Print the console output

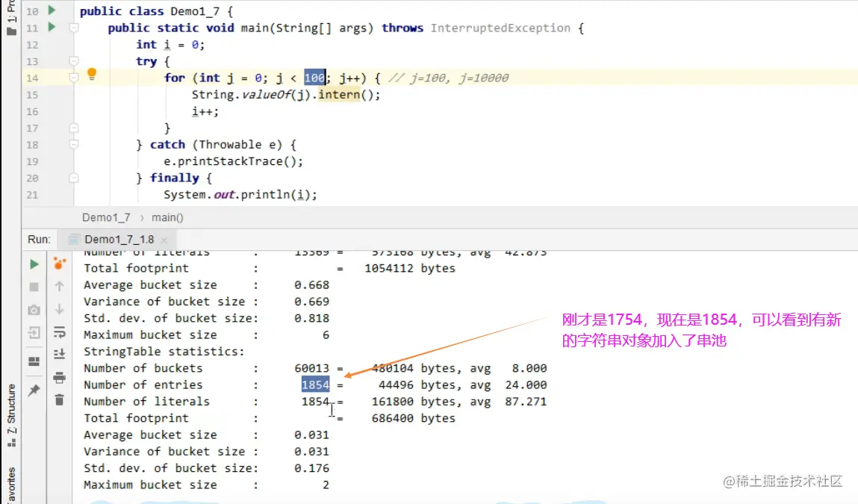pos(59,377)
